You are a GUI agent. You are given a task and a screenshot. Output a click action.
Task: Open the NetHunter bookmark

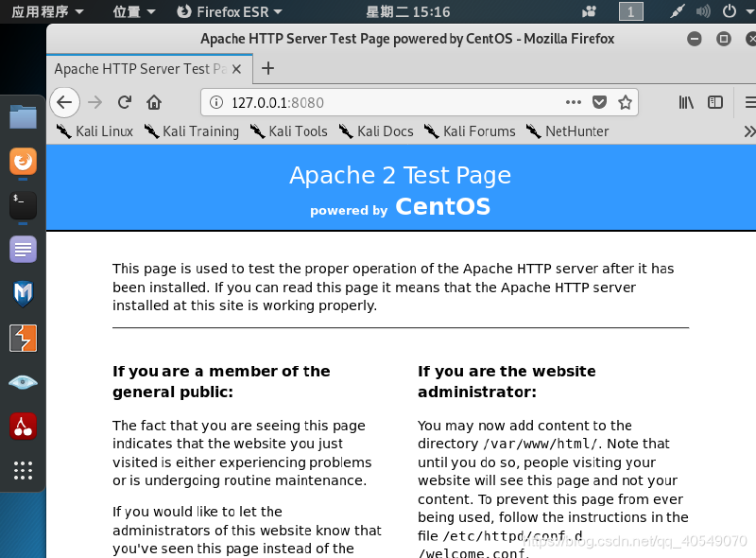[x=567, y=131]
